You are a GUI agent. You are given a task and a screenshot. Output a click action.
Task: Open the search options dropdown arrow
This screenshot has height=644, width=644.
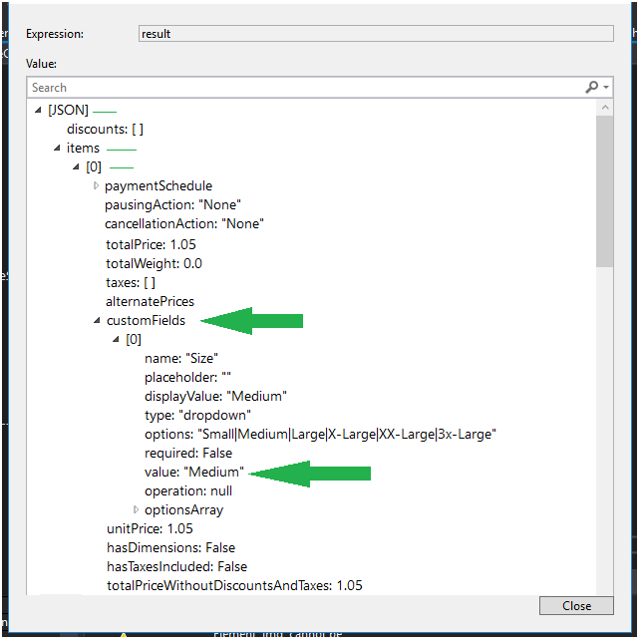pos(606,87)
